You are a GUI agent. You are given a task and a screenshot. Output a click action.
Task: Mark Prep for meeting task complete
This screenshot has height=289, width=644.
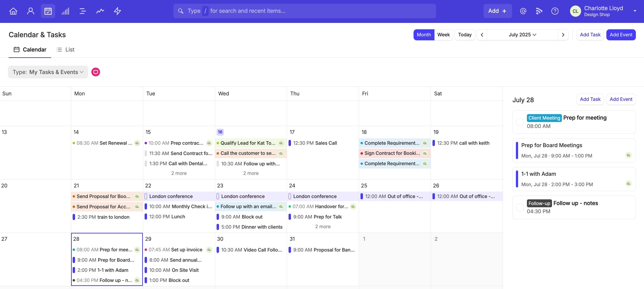tap(520, 122)
